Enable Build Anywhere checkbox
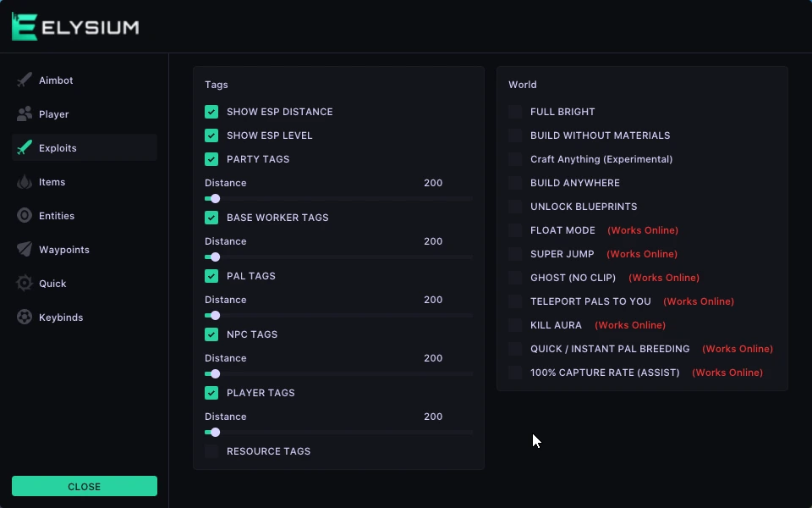 click(x=515, y=183)
